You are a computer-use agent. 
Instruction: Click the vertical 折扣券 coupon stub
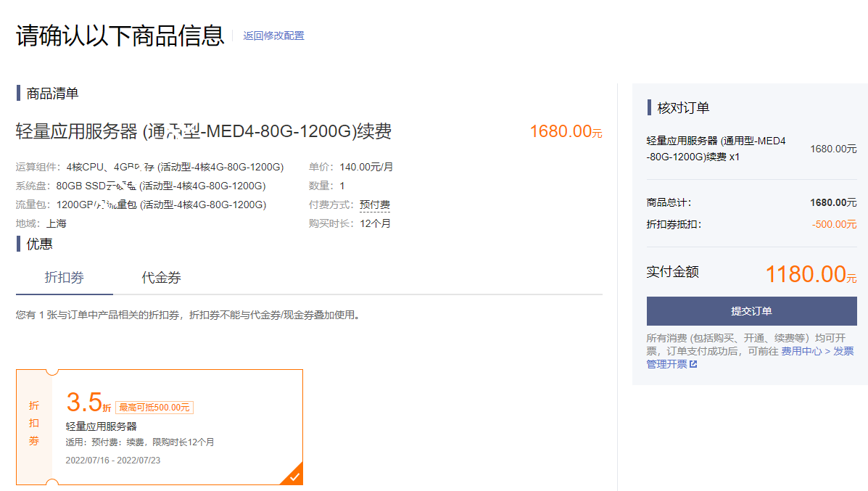tap(34, 424)
